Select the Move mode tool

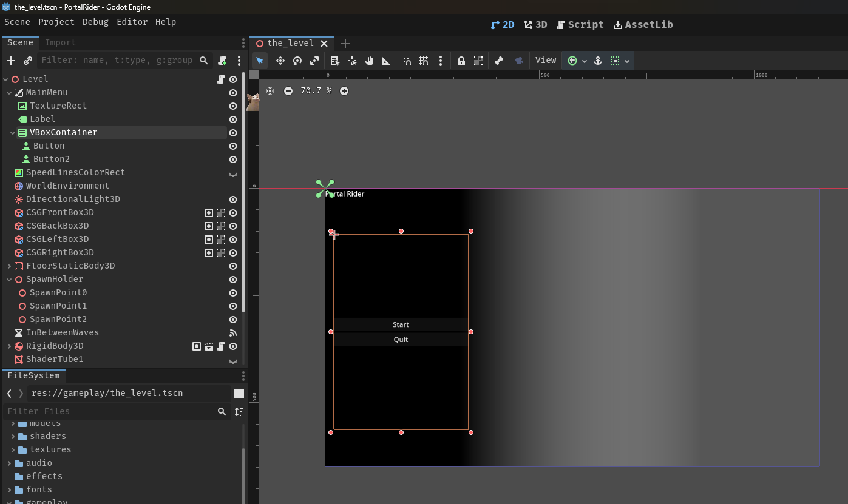[280, 61]
